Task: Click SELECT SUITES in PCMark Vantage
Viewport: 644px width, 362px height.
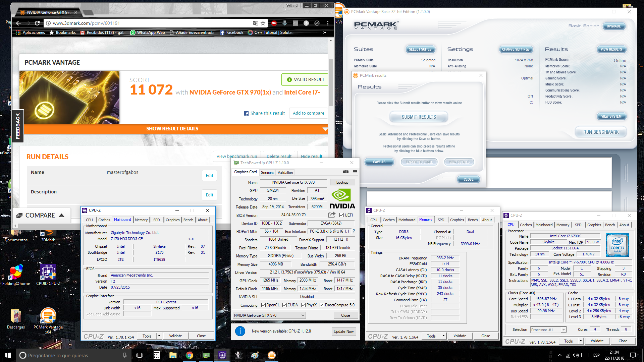Action: 420,49
